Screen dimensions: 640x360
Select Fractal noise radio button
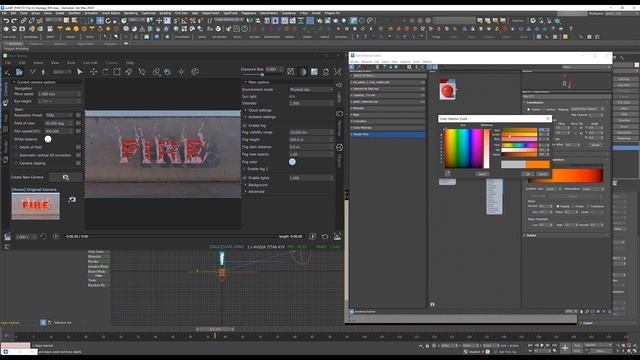[x=573, y=207]
